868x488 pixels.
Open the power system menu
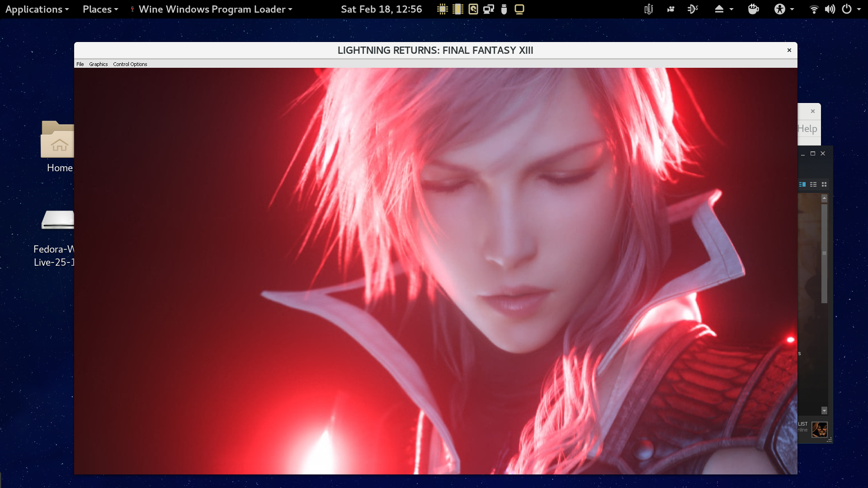point(851,9)
